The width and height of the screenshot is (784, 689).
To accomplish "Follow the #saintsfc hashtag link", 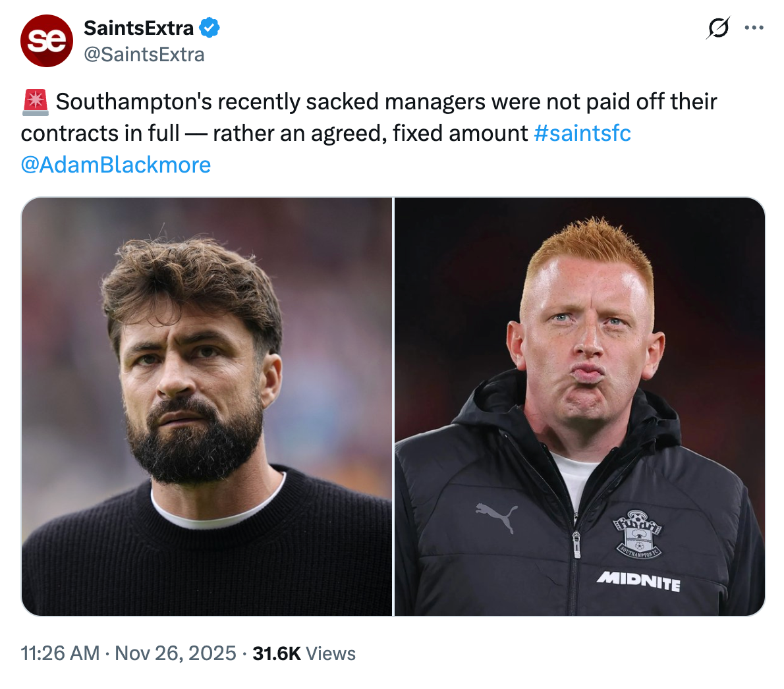I will [582, 133].
